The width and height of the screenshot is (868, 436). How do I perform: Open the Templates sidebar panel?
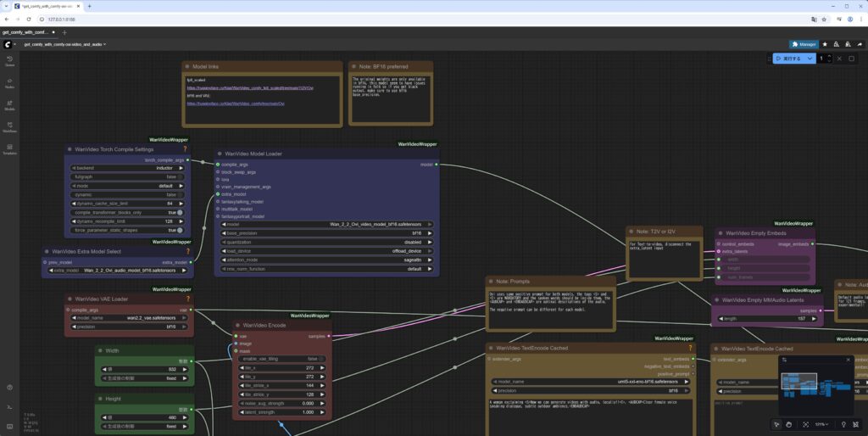point(9,149)
